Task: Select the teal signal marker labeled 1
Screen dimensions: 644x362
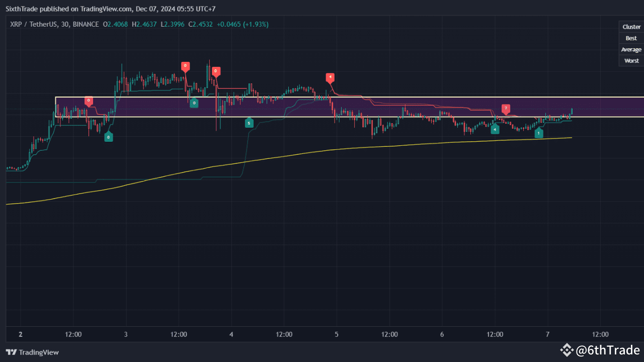Action: click(538, 133)
